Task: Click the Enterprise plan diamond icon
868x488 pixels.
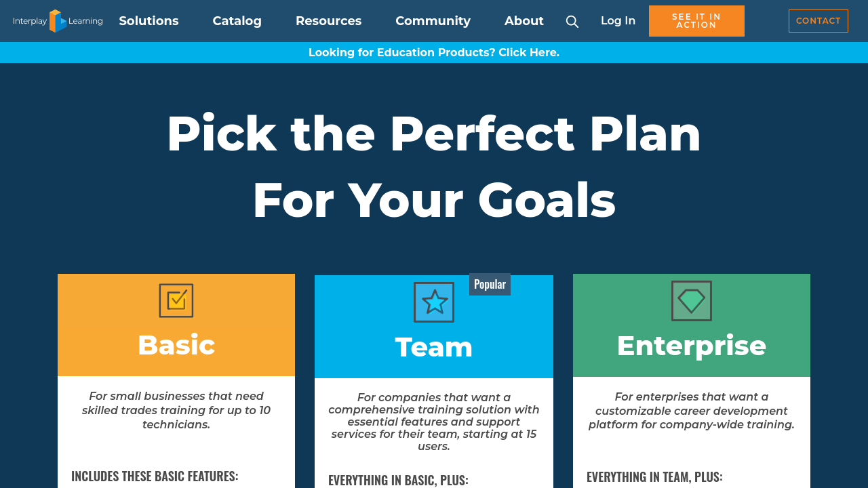Action: 692,301
